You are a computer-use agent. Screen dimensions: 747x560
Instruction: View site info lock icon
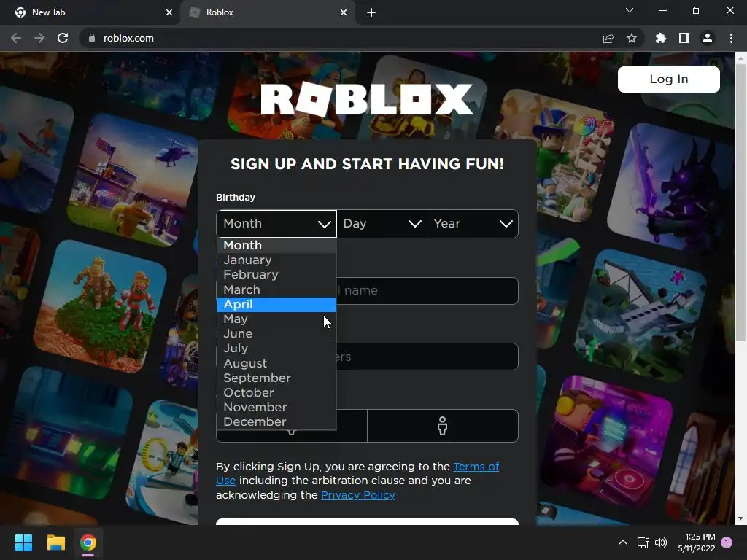[92, 38]
